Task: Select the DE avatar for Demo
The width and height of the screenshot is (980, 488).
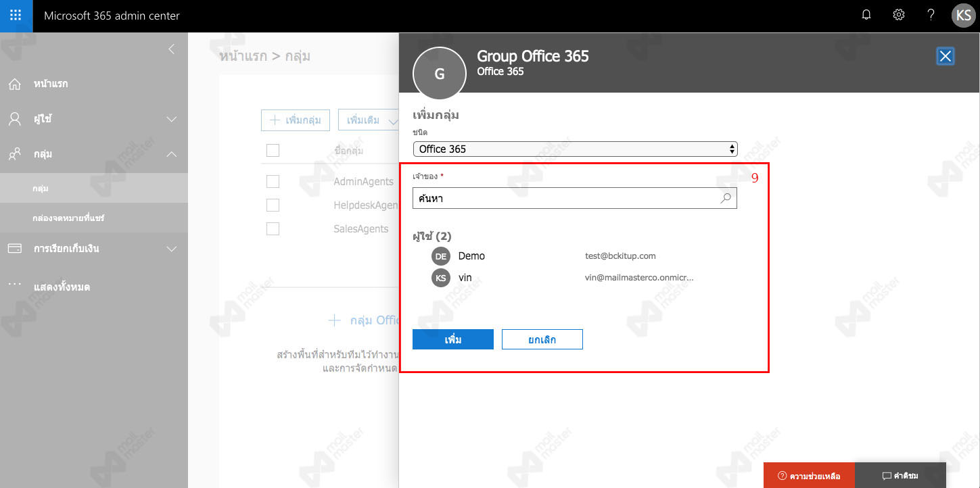Action: point(441,256)
